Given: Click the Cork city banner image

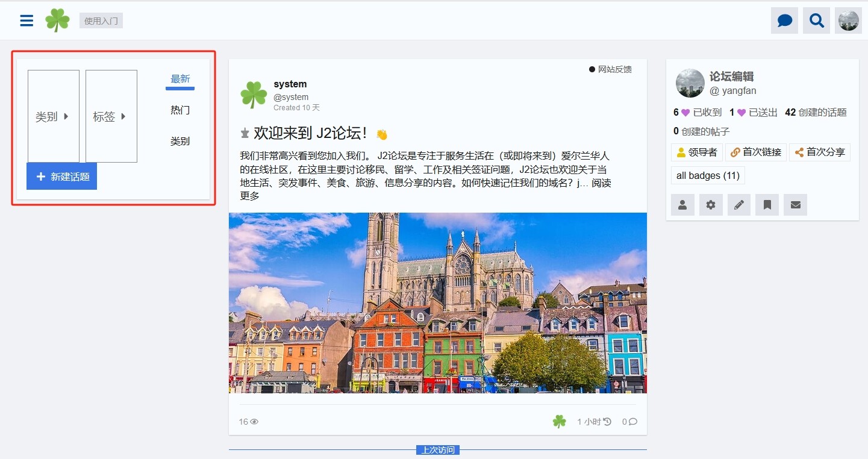Looking at the screenshot, I should click(x=437, y=302).
